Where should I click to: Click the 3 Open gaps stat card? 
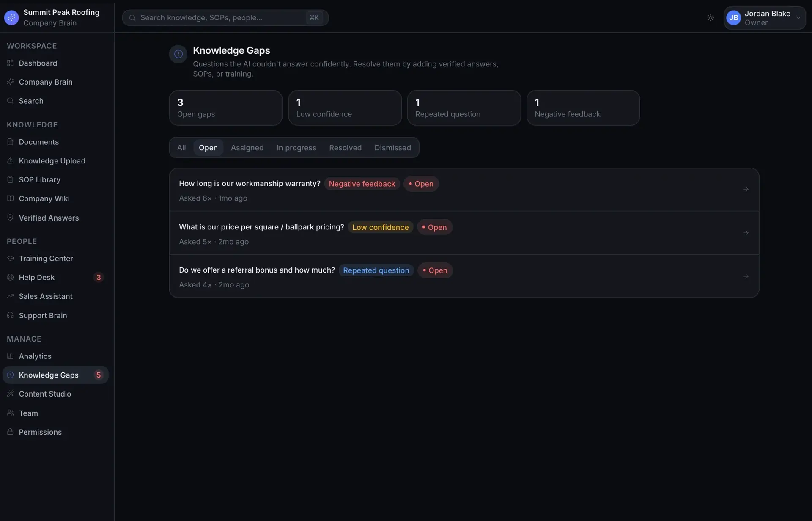click(x=225, y=108)
